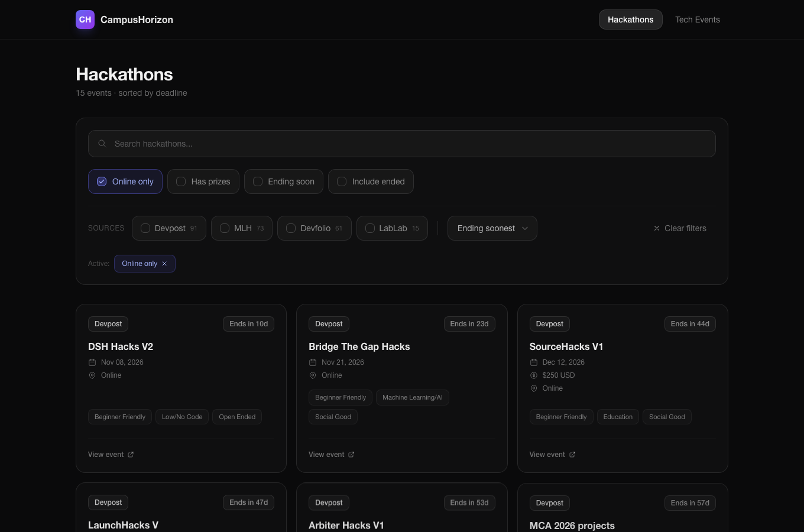This screenshot has width=804, height=532.
Task: Click the Nov 08, 2026 date
Action: pyautogui.click(x=122, y=362)
